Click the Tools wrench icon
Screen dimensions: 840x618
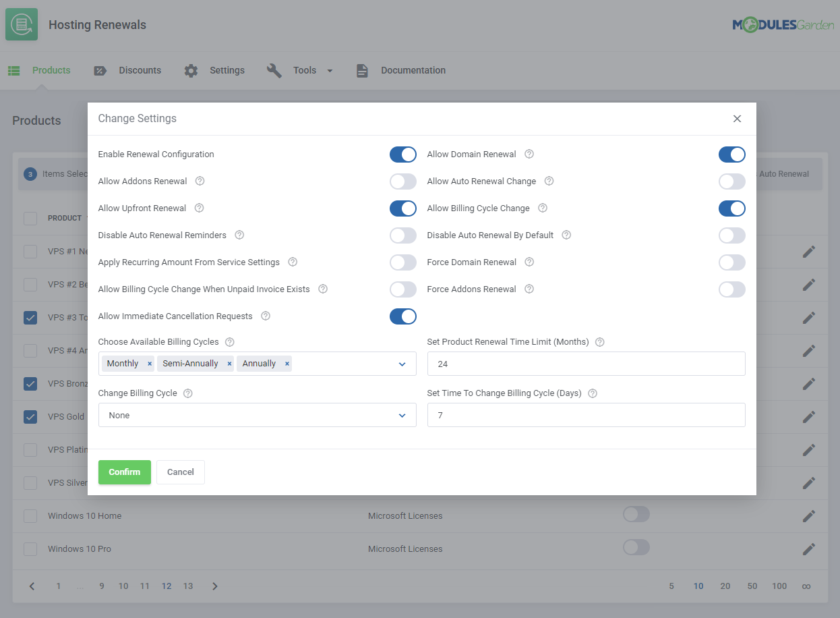[274, 70]
